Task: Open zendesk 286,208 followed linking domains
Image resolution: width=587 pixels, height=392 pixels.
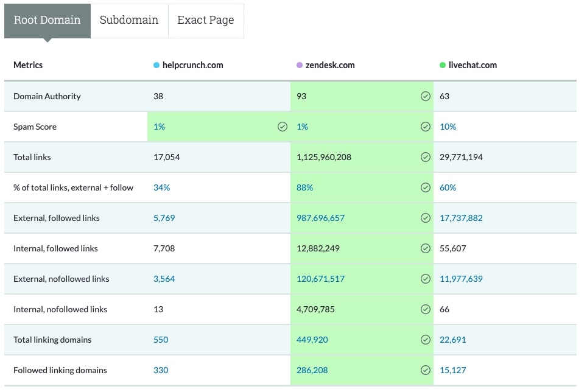Action: click(312, 370)
